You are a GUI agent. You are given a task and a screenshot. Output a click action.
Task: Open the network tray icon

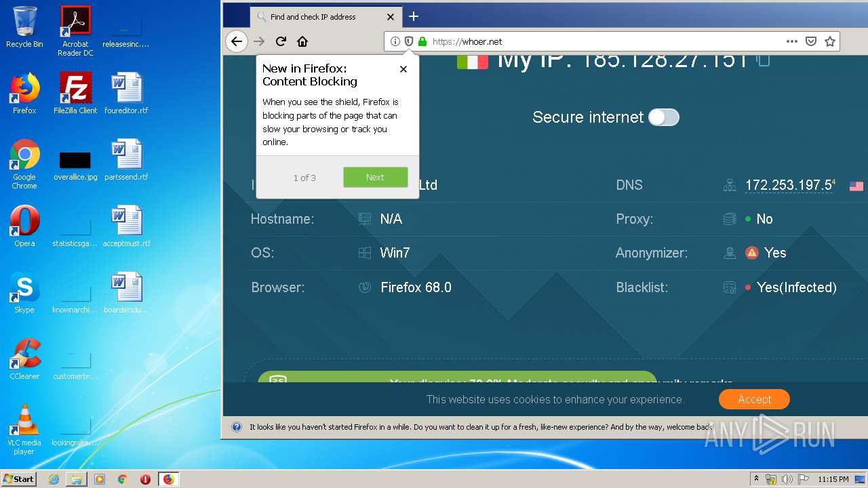pyautogui.click(x=771, y=479)
